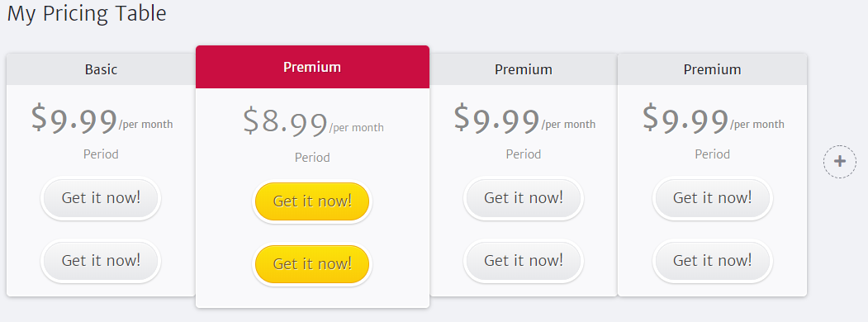Click upper Get it now! in third column

[523, 197]
